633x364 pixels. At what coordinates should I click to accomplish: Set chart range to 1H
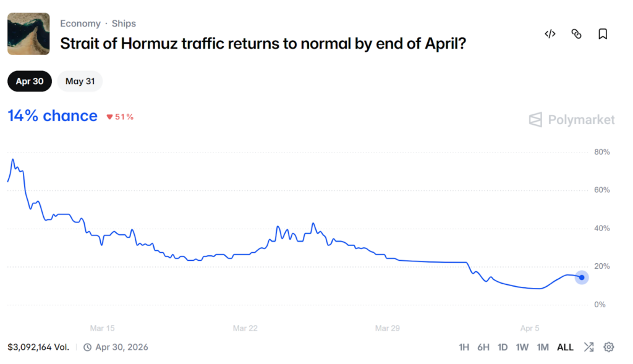pos(464,347)
